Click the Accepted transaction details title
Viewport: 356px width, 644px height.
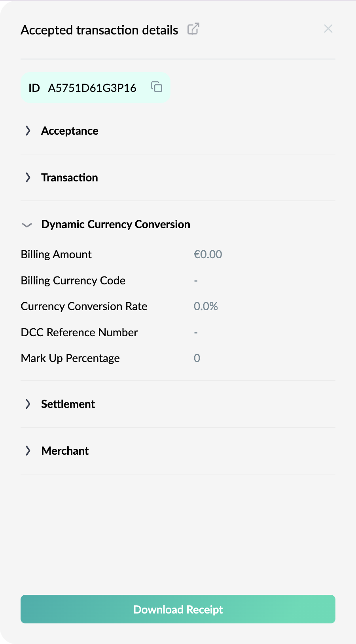pos(99,30)
